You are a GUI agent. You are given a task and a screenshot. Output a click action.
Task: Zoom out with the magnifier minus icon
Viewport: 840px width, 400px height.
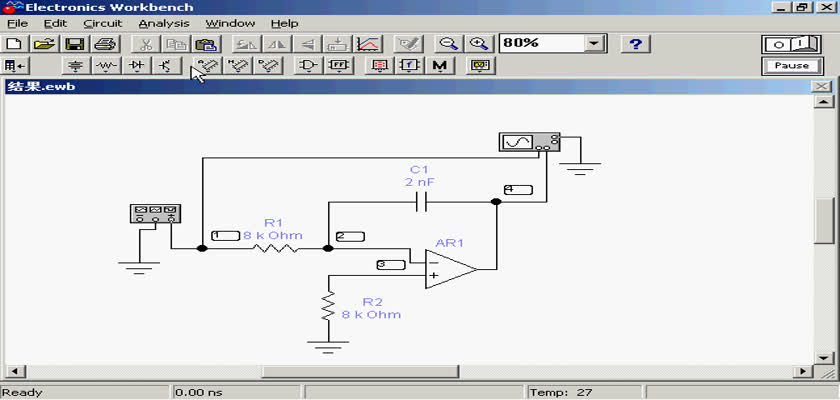point(449,44)
